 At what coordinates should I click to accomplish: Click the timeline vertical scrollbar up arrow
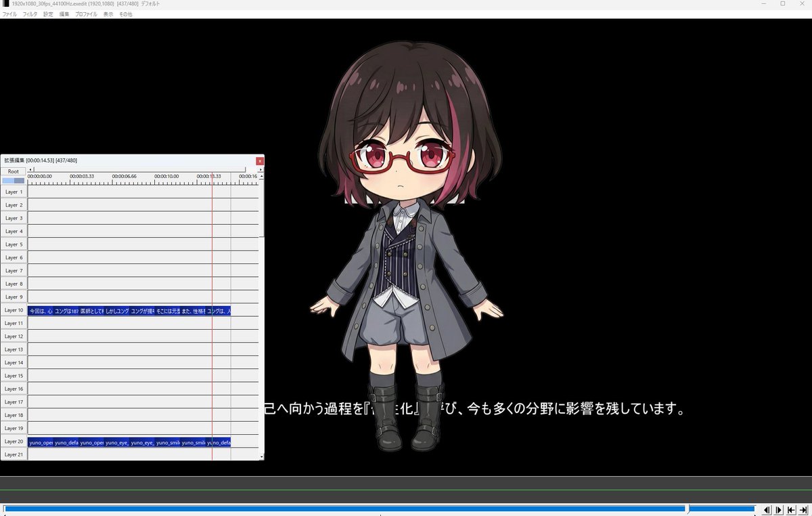[x=261, y=176]
